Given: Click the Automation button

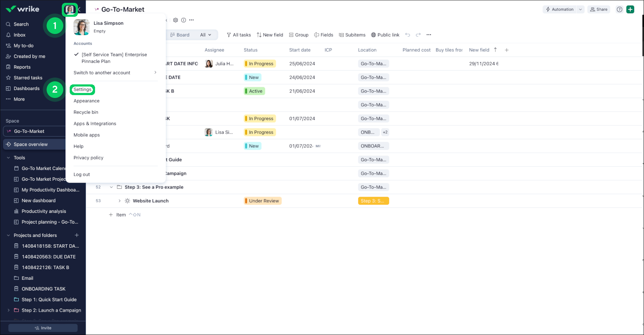Looking at the screenshot, I should tap(560, 10).
